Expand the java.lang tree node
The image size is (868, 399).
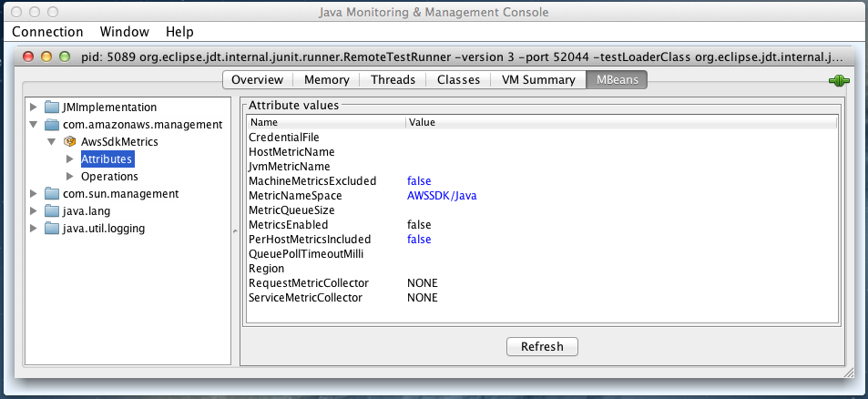[x=33, y=210]
